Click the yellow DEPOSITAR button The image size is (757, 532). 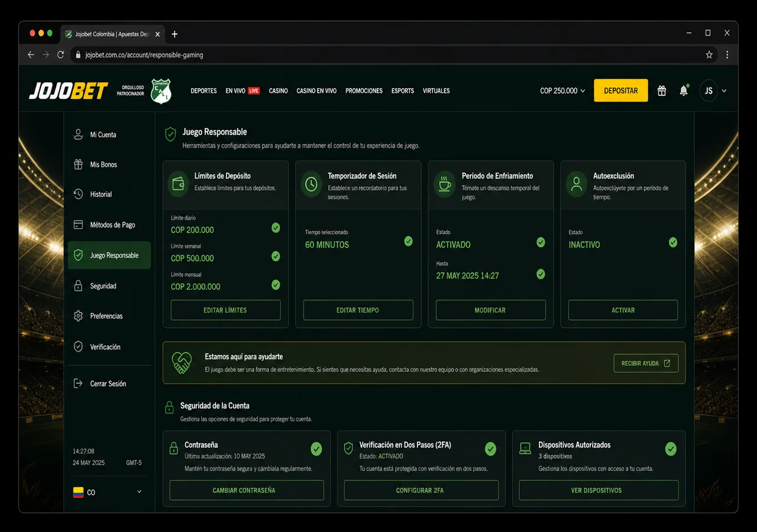621,90
